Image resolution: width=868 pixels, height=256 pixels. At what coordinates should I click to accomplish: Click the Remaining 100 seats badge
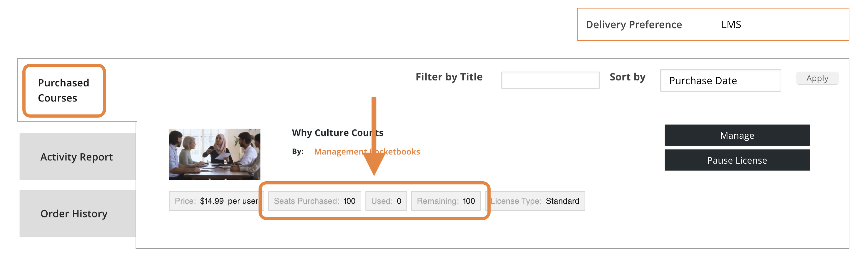click(x=446, y=201)
